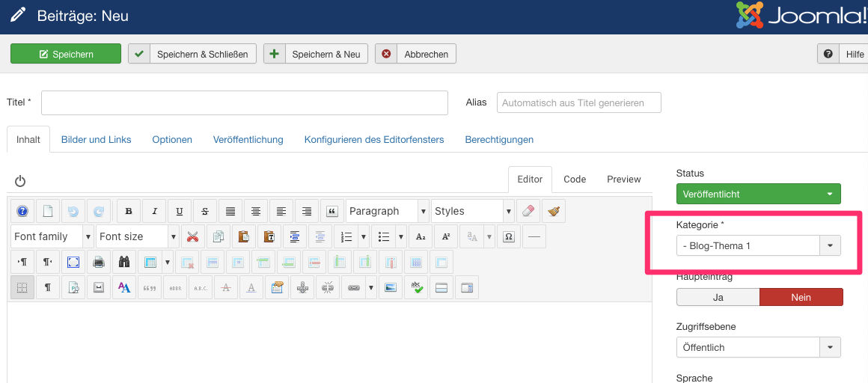Open the Zugriffsebene Öffentlich dropdown

click(759, 348)
